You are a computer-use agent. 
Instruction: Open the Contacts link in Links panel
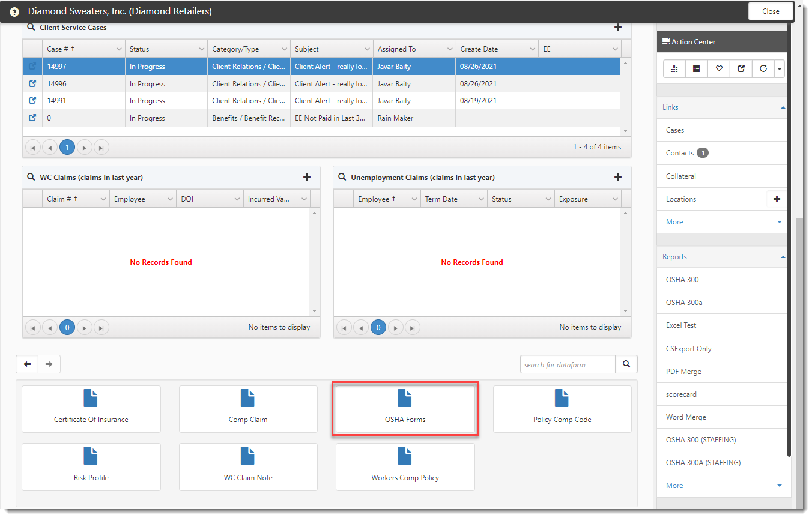pos(680,153)
